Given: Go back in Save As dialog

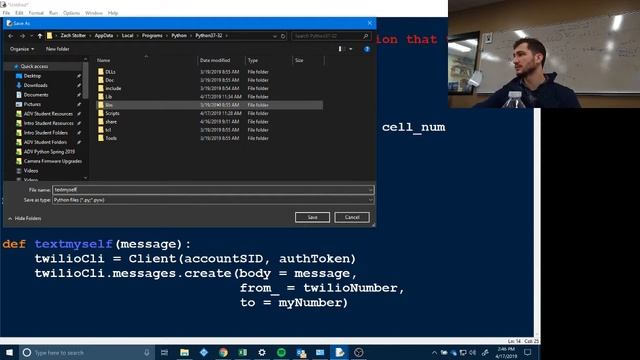Looking at the screenshot, I should coord(11,36).
